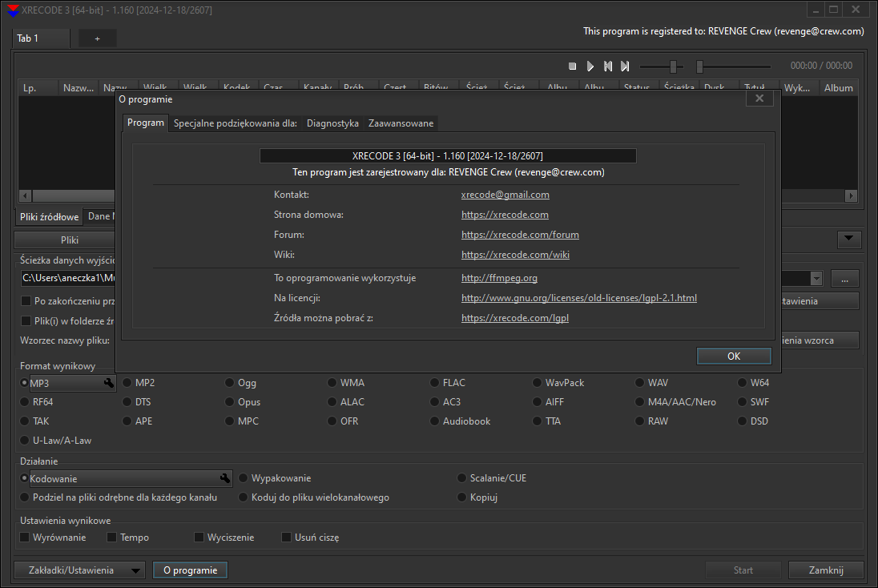Start playback with the play icon

pos(590,66)
